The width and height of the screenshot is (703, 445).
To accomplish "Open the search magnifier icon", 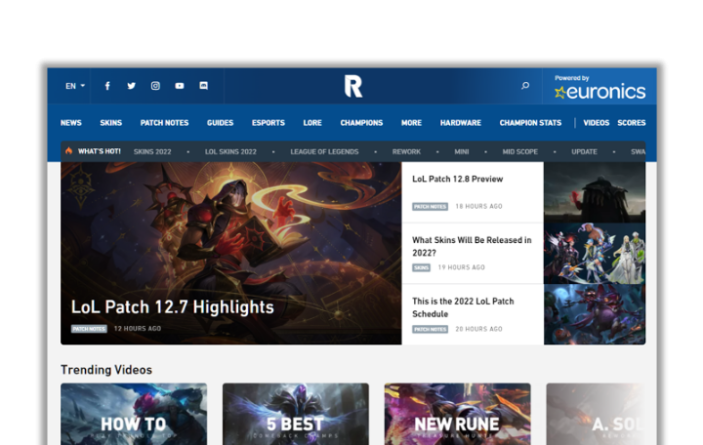I will coord(525,86).
